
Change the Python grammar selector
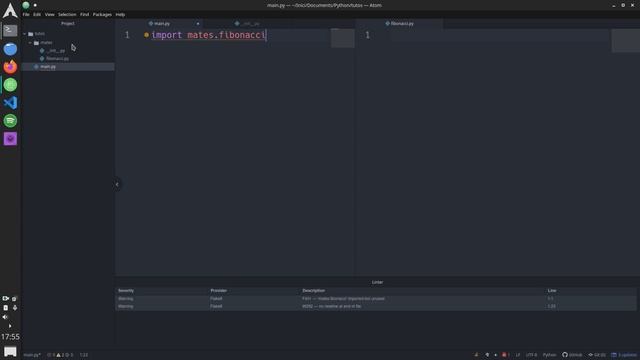pyautogui.click(x=549, y=355)
